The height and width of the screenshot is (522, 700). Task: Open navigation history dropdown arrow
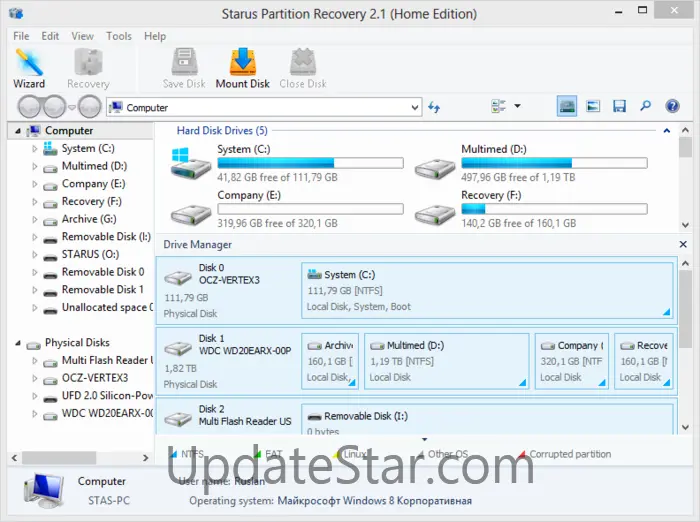coord(72,108)
